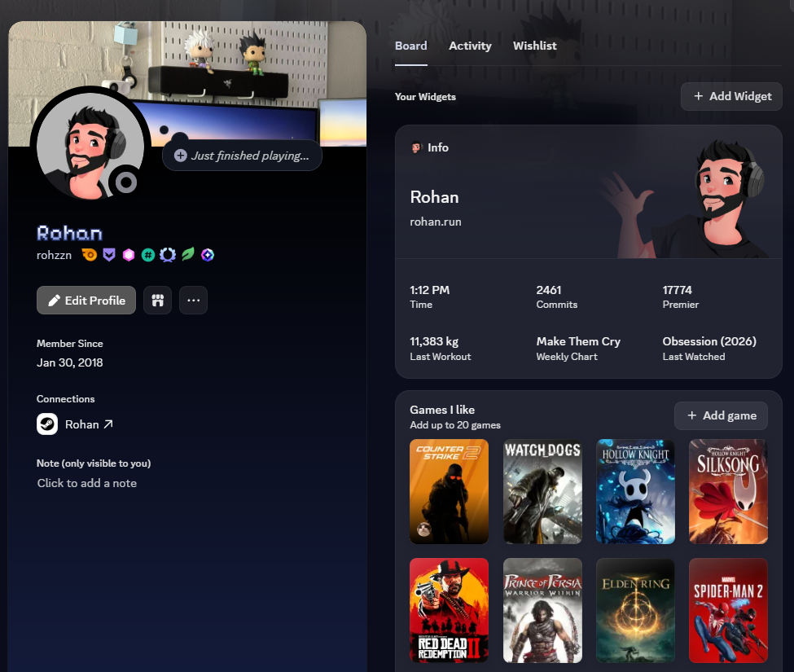Switch to the Wishlist tab
794x672 pixels.
tap(535, 46)
